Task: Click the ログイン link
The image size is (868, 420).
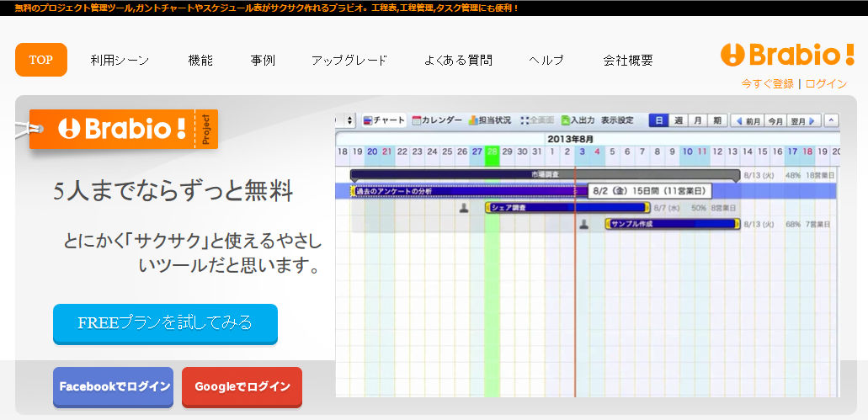Action: pyautogui.click(x=826, y=83)
